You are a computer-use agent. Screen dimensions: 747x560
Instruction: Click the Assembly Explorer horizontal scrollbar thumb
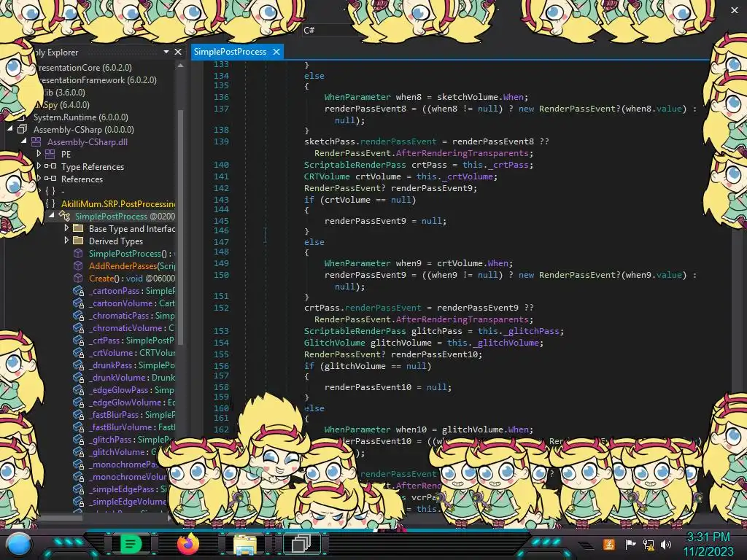coord(61,518)
